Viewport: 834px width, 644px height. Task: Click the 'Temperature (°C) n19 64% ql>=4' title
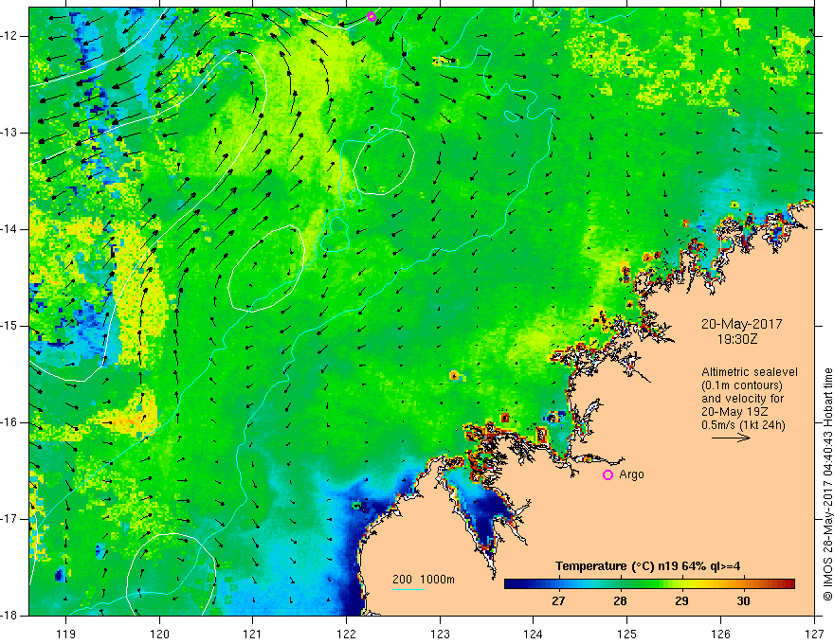click(x=648, y=566)
